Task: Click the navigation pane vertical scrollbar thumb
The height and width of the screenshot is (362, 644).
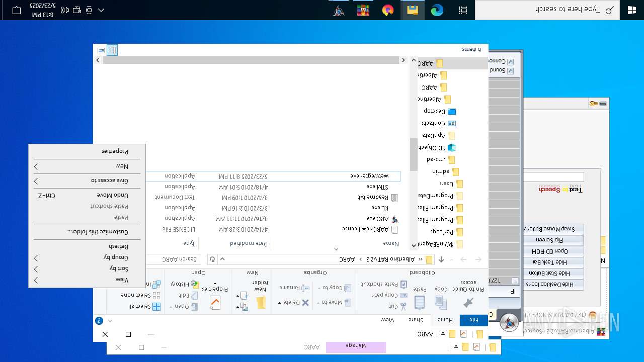Action: (414, 154)
